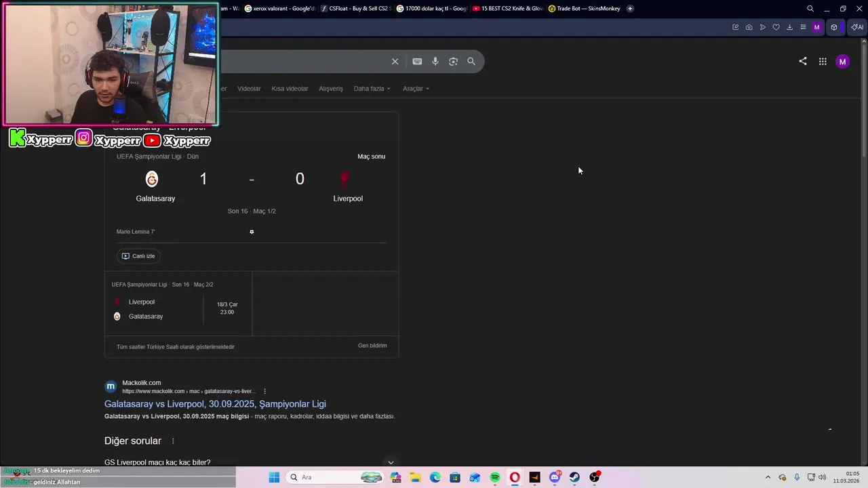868x488 pixels.
Task: Switch to CSFloat Buy & Sell CS2 tab
Action: point(356,9)
